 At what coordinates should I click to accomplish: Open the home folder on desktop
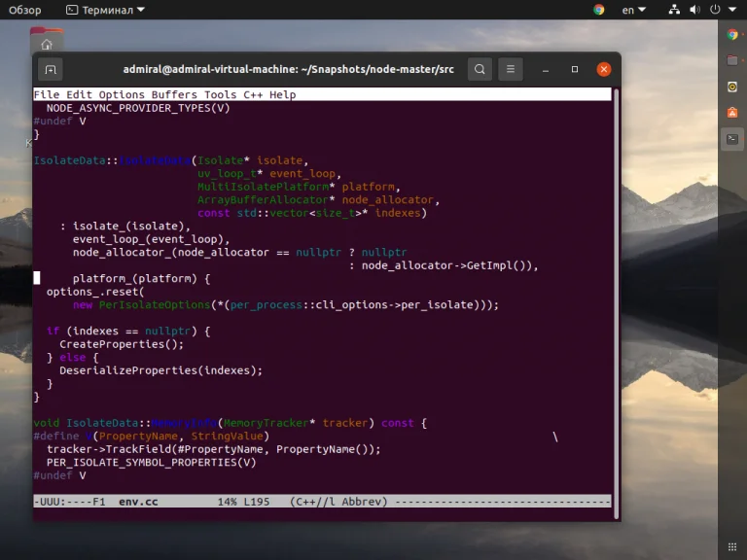(x=46, y=44)
